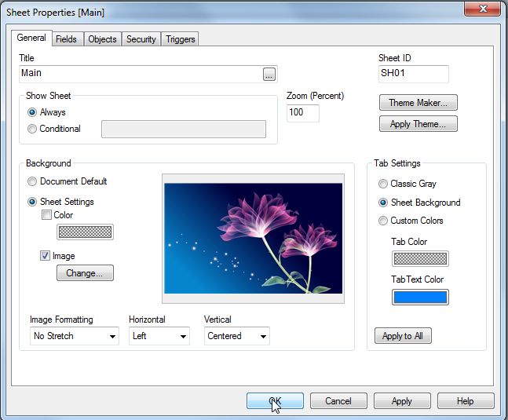Image resolution: width=508 pixels, height=420 pixels.
Task: Open the blue Tab Text Color swatch
Action: point(420,298)
